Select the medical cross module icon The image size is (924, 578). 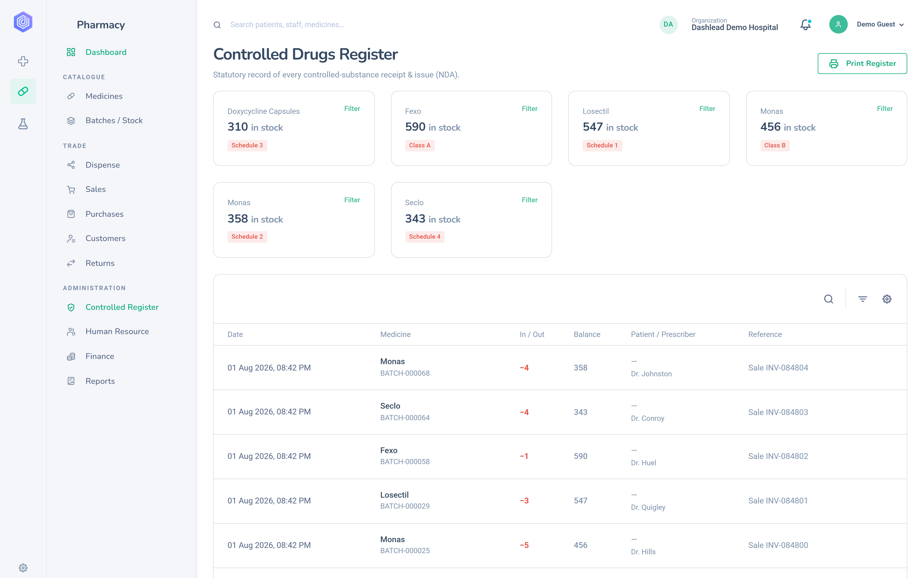23,61
